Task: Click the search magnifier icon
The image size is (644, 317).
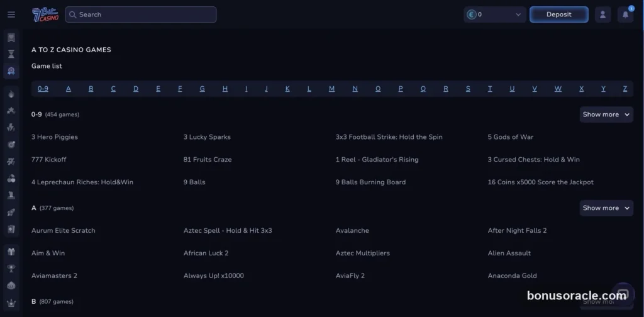Action: (x=73, y=14)
